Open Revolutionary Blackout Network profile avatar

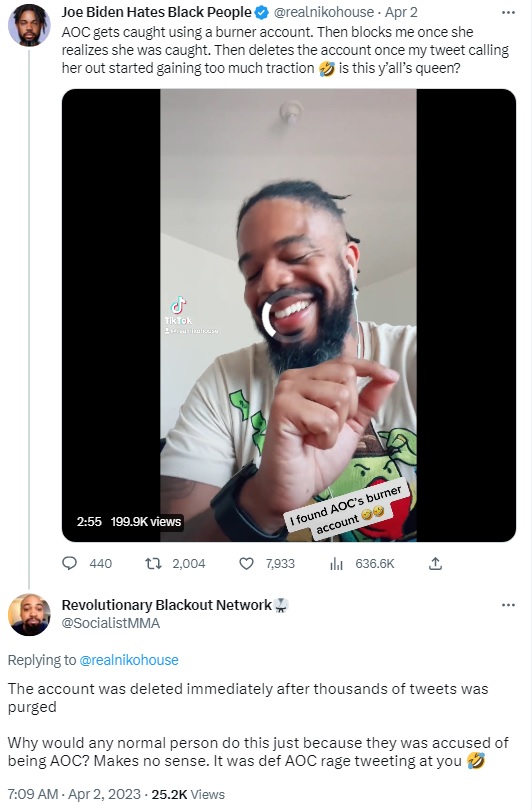click(29, 615)
